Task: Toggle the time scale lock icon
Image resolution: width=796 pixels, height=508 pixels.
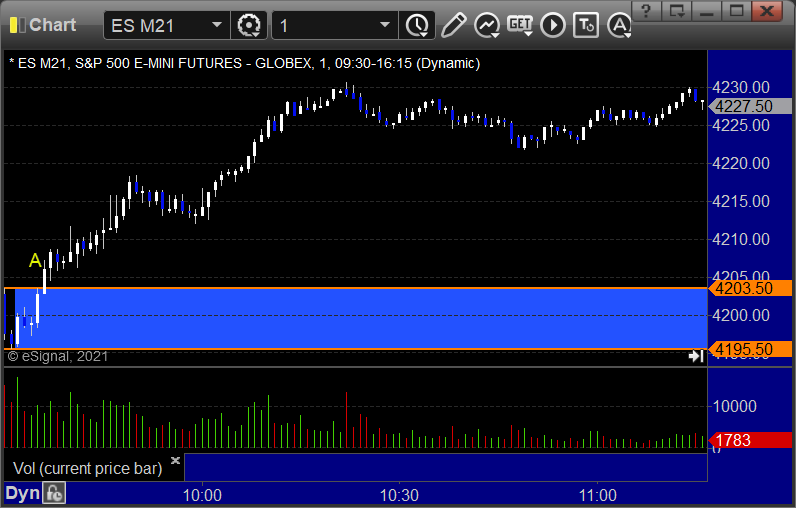Action: (x=54, y=493)
